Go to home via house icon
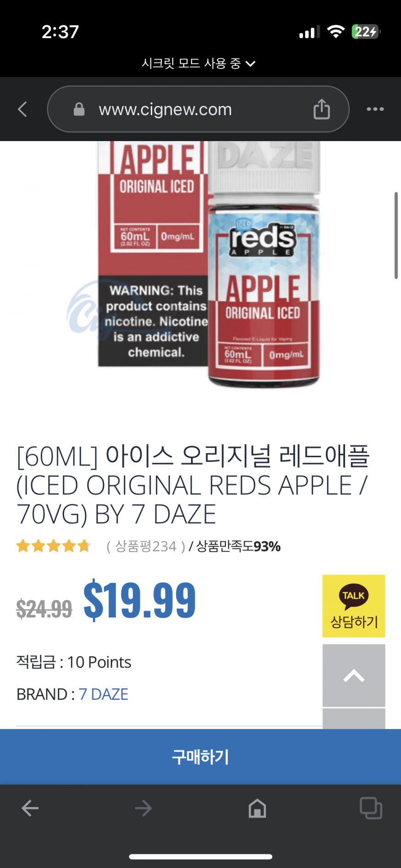The width and height of the screenshot is (401, 868). click(x=257, y=808)
